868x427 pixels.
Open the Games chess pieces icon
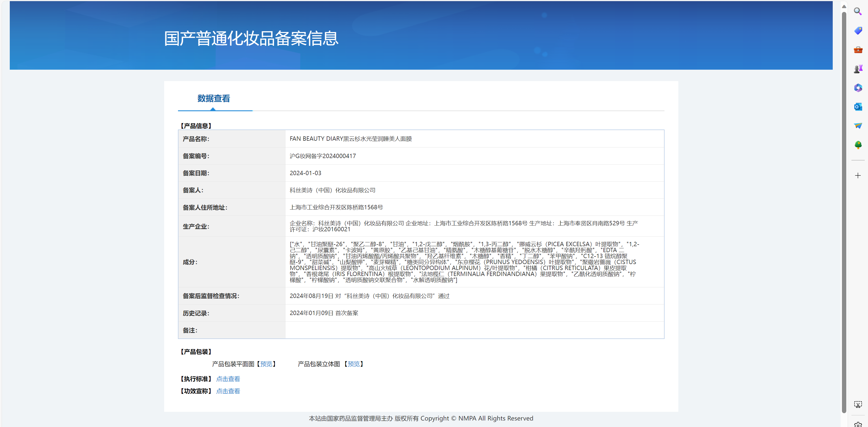click(858, 69)
